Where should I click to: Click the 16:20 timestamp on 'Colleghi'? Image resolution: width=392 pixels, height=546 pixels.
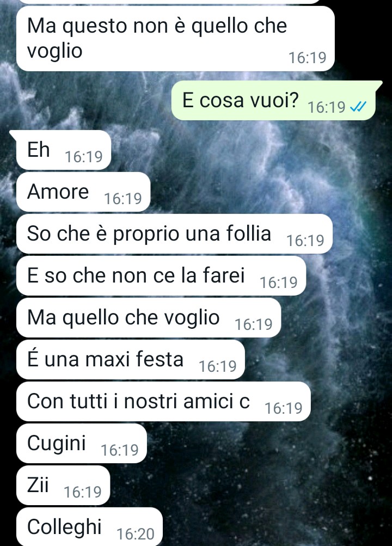point(136,534)
